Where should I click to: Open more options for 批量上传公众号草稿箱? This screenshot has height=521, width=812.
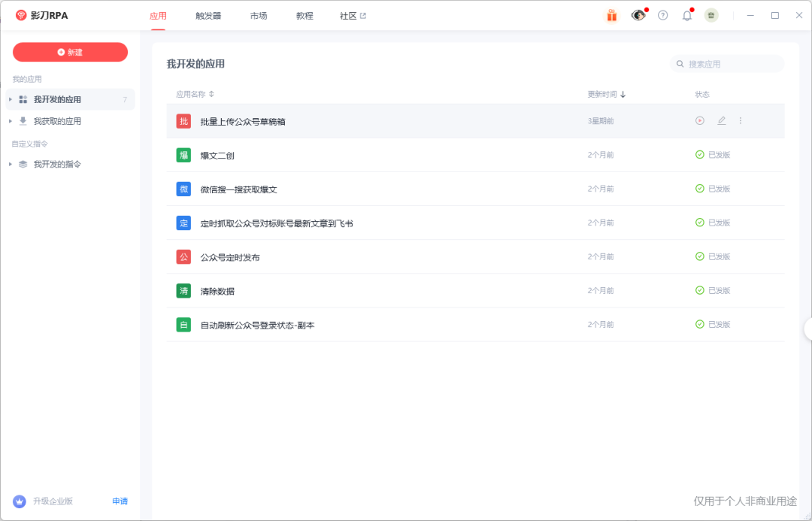[x=741, y=121]
